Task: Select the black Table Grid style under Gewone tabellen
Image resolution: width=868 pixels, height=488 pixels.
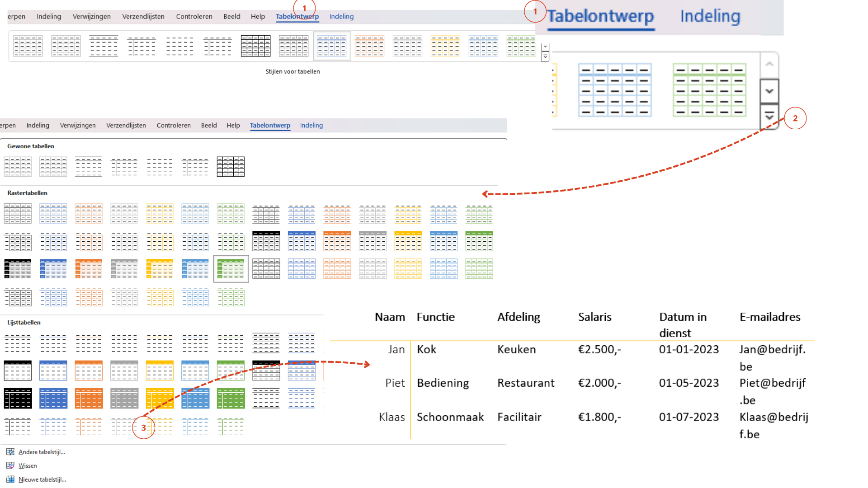Action: (231, 166)
